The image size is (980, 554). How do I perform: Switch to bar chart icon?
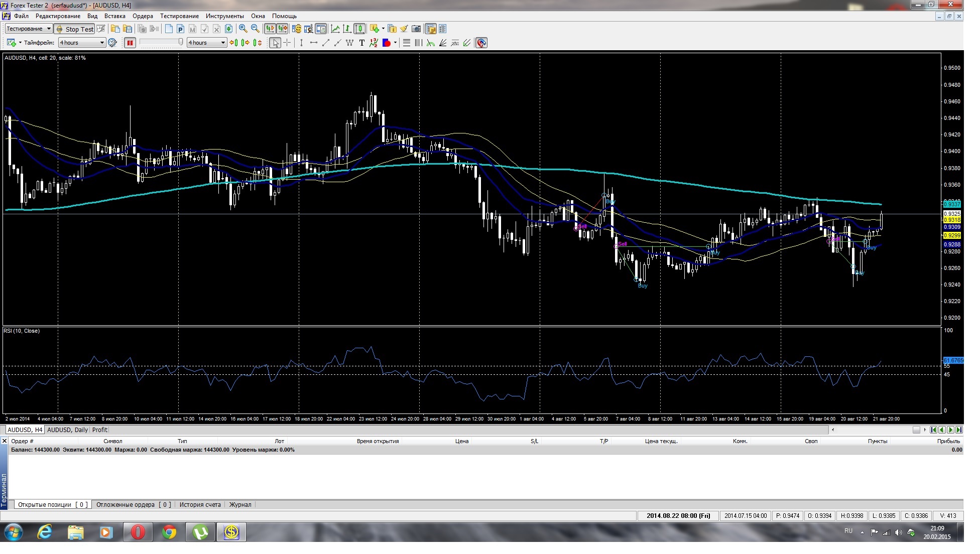346,29
